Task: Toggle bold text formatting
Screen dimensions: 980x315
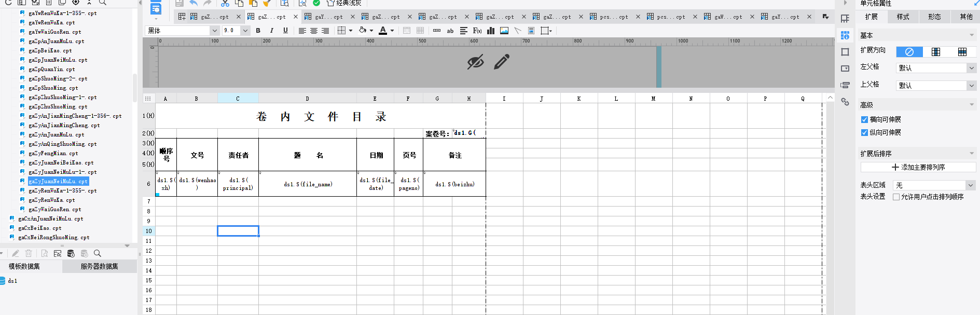Action: coord(258,31)
